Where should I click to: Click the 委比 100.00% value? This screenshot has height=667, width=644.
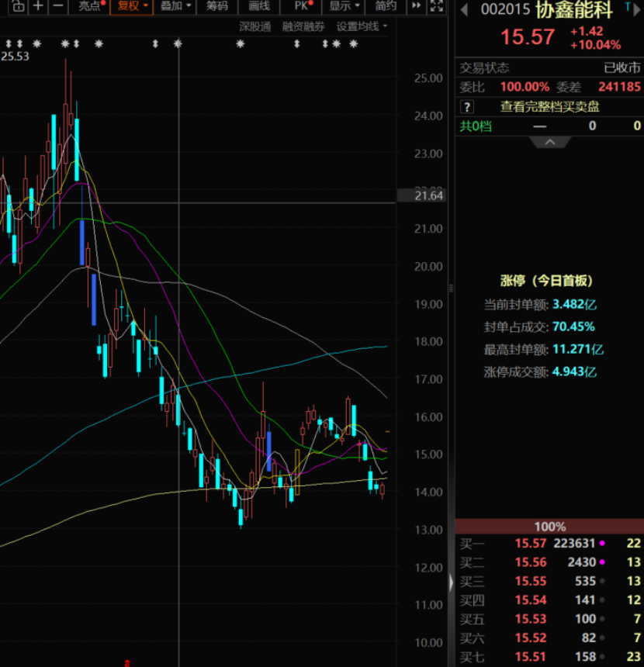pos(525,87)
